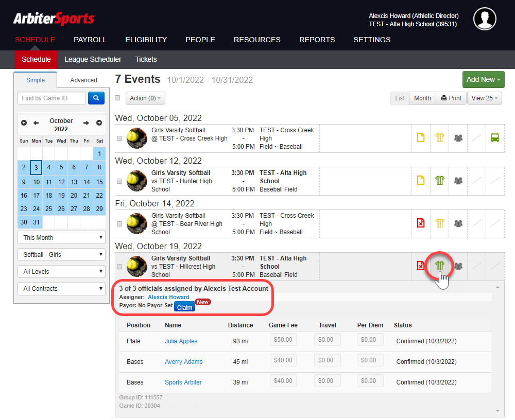Go to next month in calendar
Image resolution: width=515 pixels, height=420 pixels.
(86, 123)
